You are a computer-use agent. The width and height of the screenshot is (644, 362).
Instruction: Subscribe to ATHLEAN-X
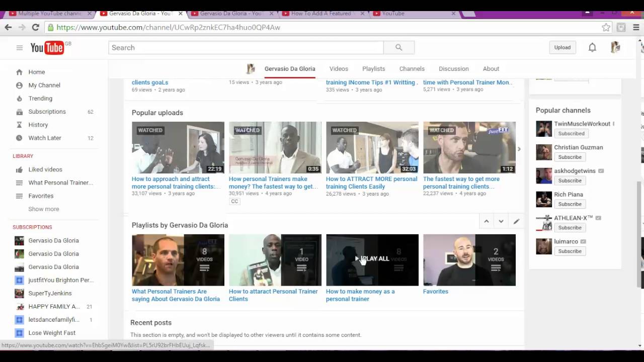570,228
